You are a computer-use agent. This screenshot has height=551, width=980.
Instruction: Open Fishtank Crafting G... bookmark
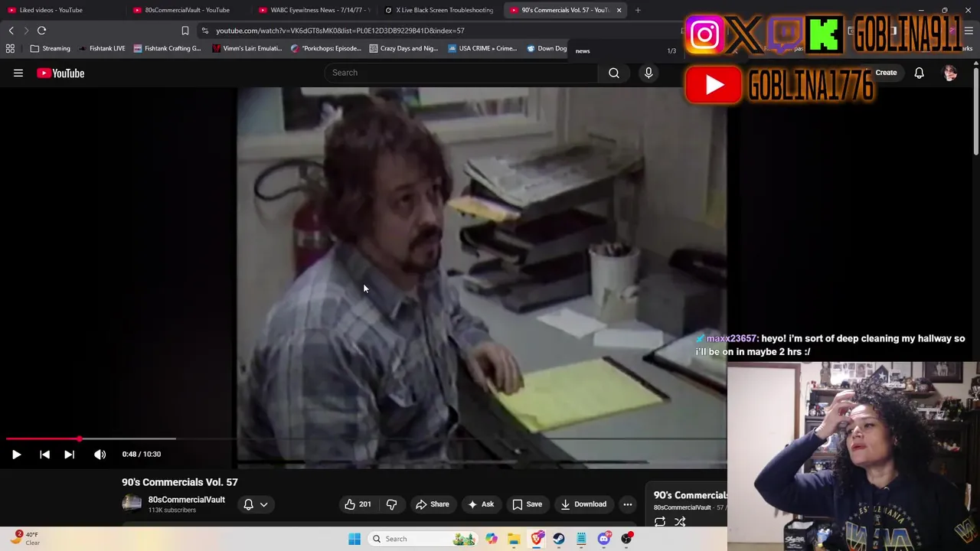(167, 48)
